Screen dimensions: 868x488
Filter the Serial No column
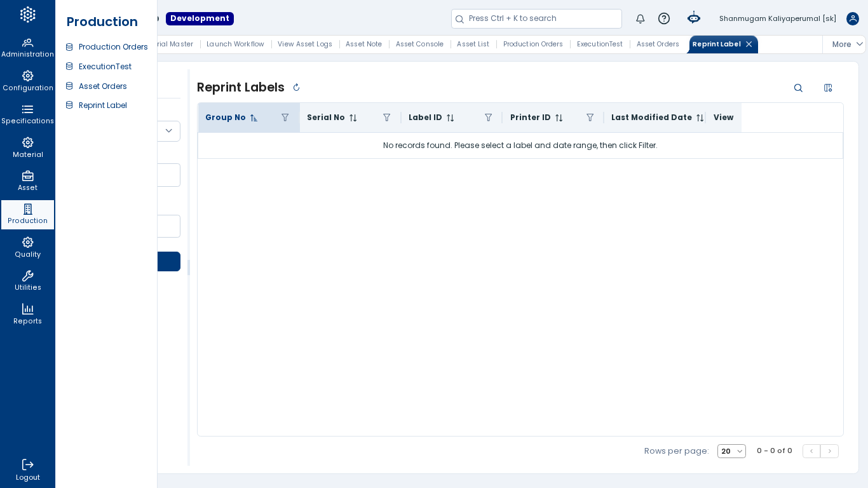(387, 118)
